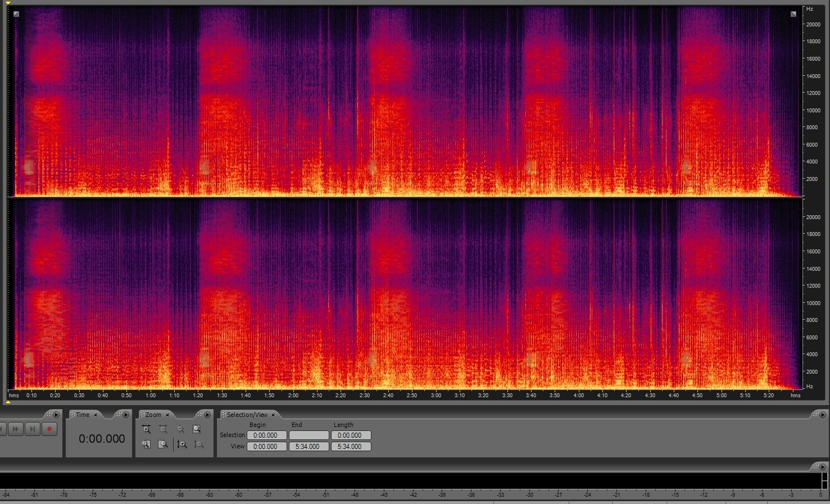
Task: Zoom in to left edge of selection
Action: (x=146, y=444)
